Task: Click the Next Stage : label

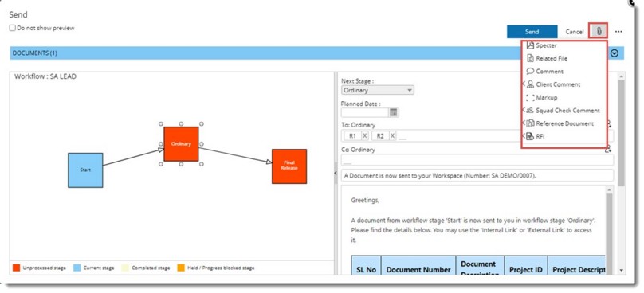Action: (x=357, y=81)
